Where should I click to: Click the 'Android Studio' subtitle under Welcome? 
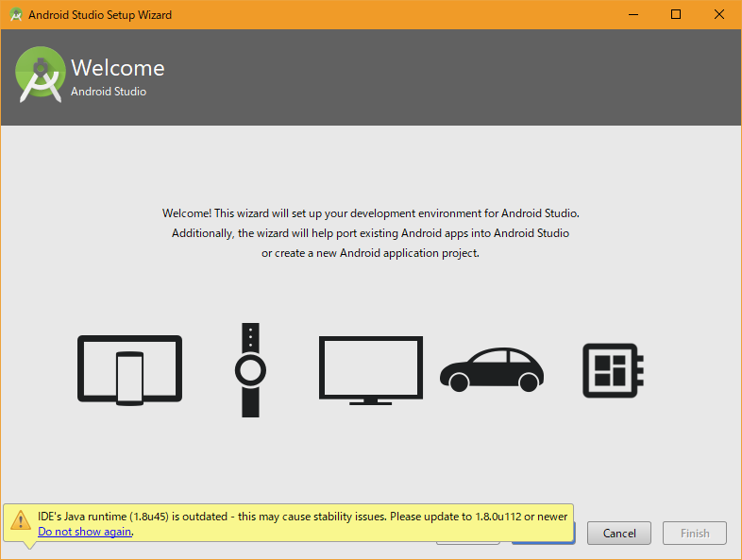(x=109, y=92)
